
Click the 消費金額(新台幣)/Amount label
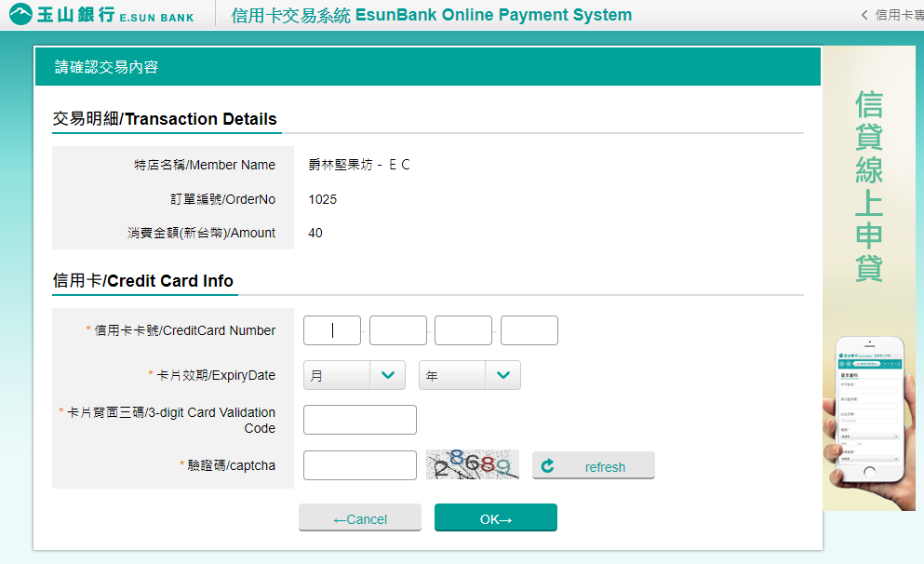[x=201, y=233]
